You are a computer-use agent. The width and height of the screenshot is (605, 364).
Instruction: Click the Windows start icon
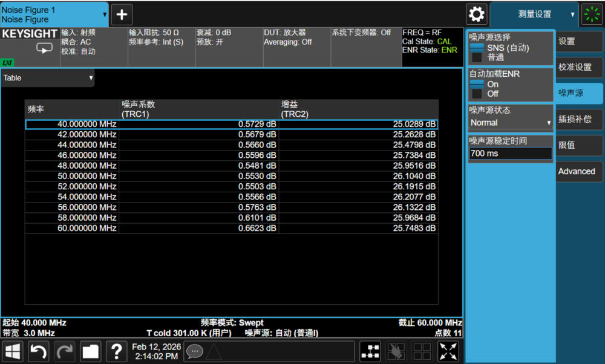pyautogui.click(x=13, y=351)
